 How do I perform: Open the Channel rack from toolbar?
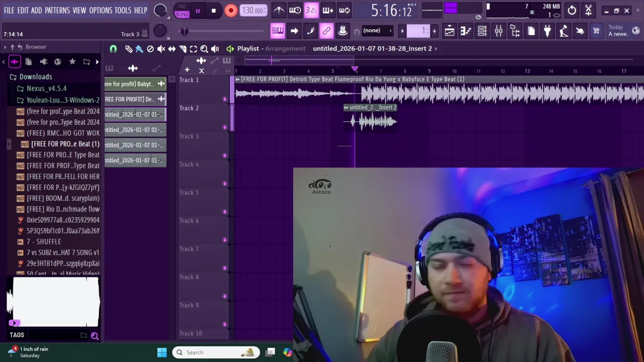click(x=482, y=31)
